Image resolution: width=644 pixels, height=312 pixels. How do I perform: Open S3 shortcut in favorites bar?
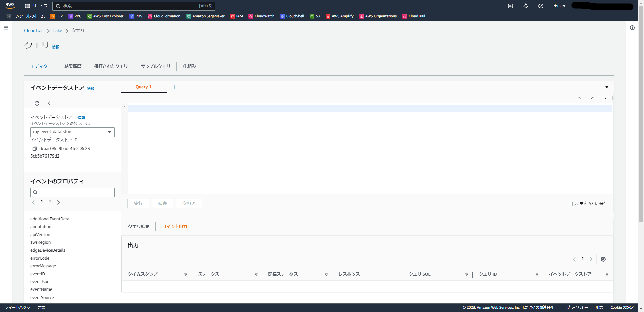tap(315, 16)
